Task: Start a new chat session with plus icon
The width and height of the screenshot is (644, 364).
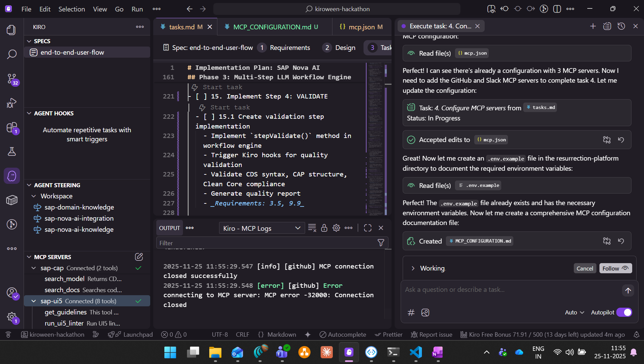Action: (593, 26)
